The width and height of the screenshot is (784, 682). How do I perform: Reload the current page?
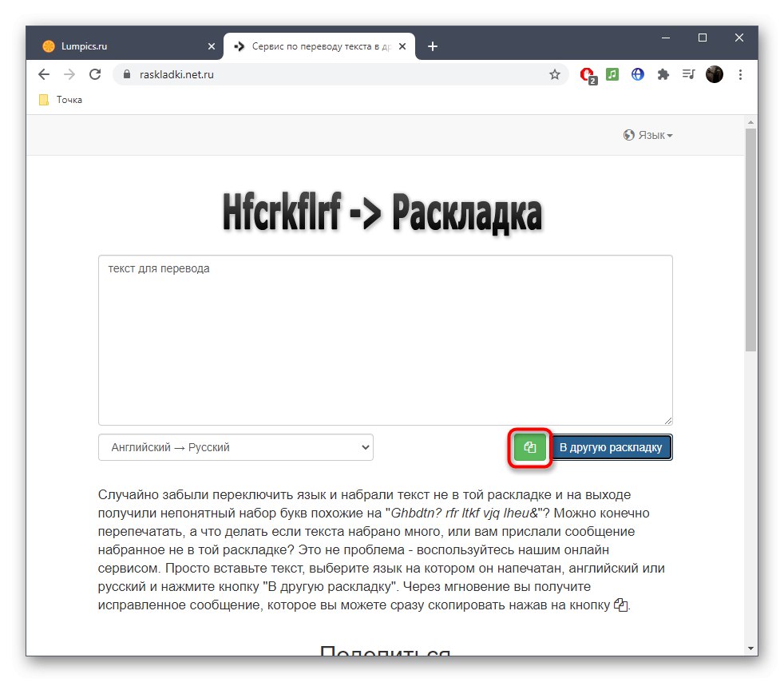pos(95,74)
